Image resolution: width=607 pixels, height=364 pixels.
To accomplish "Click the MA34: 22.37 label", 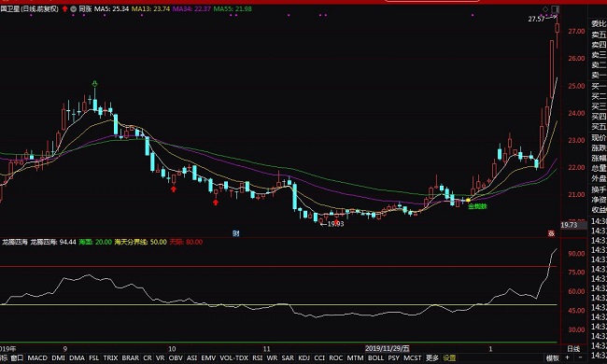I will point(191,8).
